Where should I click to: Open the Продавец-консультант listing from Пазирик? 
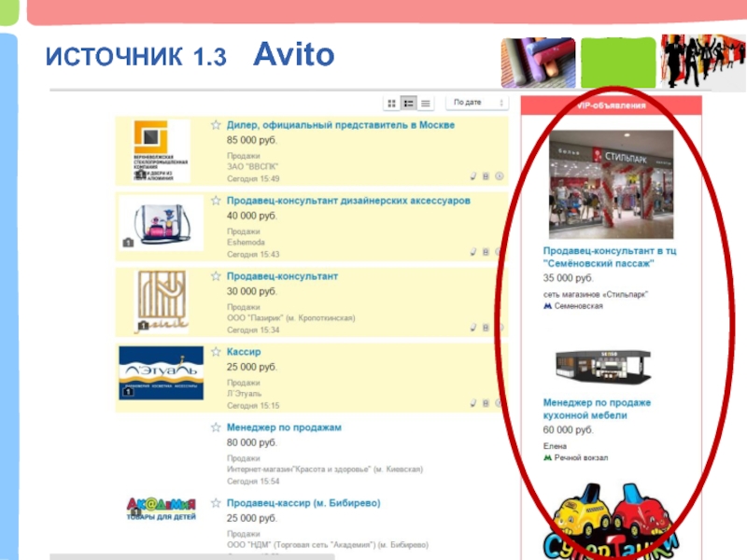click(x=282, y=276)
